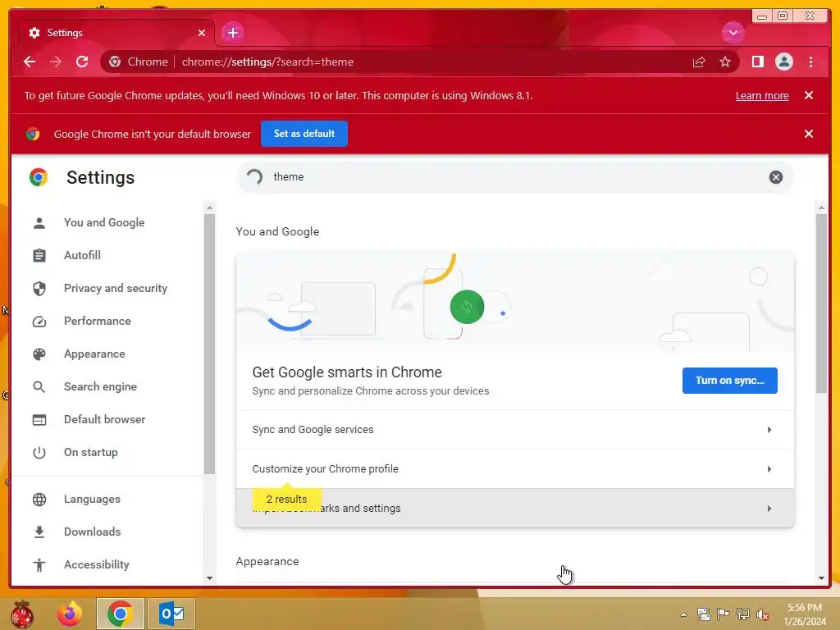Screen dimensions: 840x630
Task: Bookmark this page with the star icon
Action: coord(725,62)
